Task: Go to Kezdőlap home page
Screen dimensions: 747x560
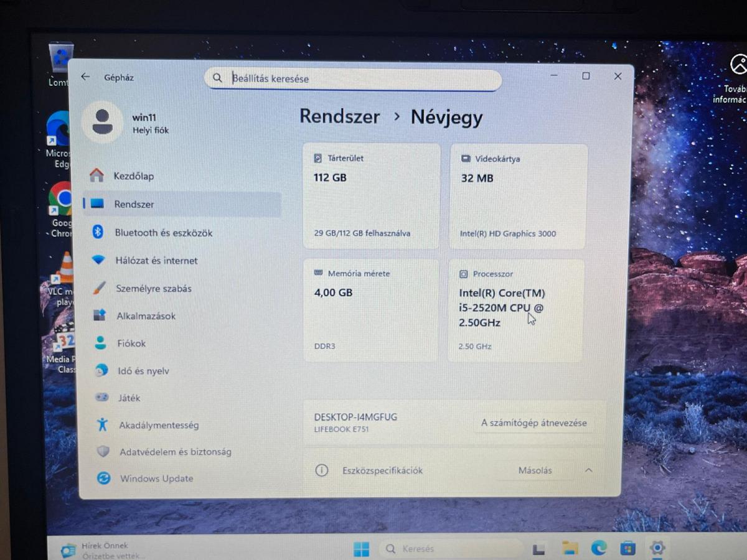Action: tap(133, 176)
